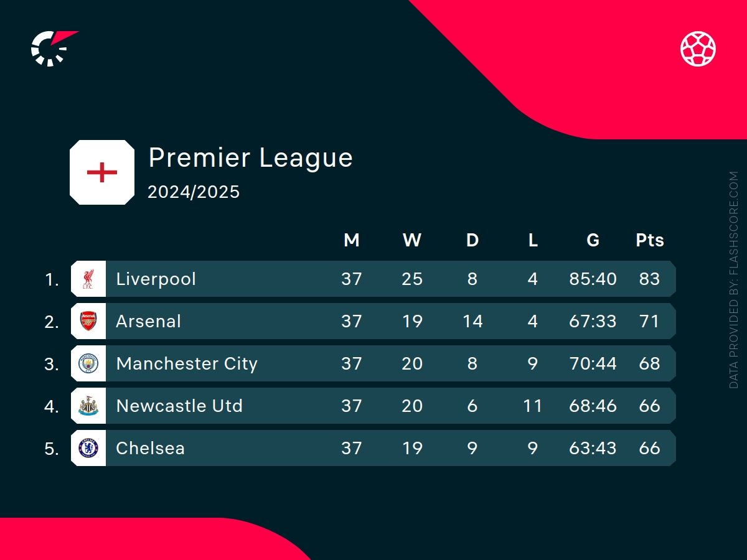Click the Liverpool club crest
The height and width of the screenshot is (560, 747).
88,279
